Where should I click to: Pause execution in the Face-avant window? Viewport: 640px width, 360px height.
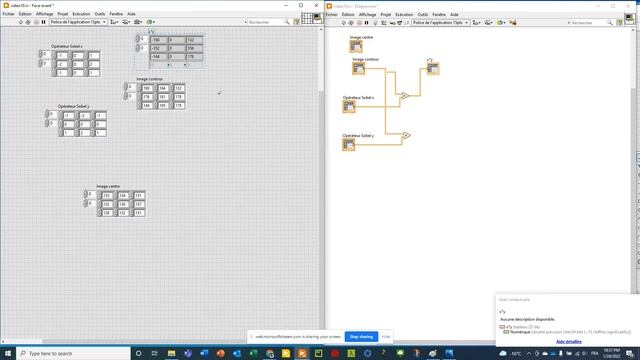point(43,22)
